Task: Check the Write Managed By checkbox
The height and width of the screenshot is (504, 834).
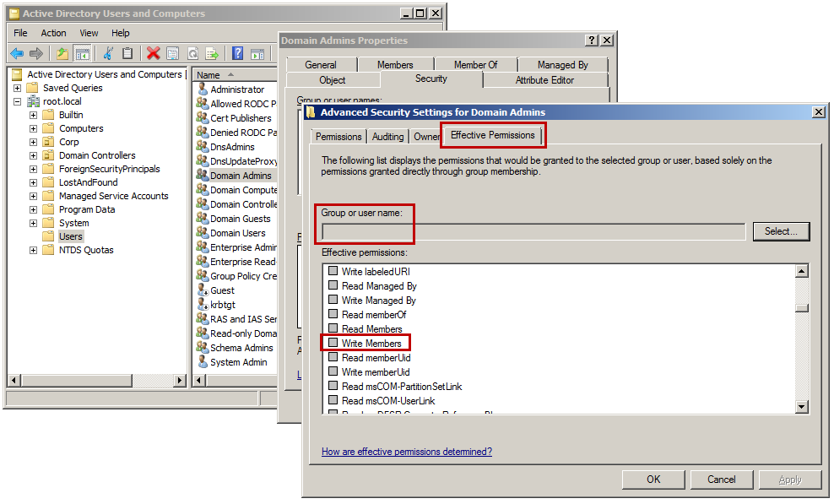Action: pyautogui.click(x=333, y=300)
